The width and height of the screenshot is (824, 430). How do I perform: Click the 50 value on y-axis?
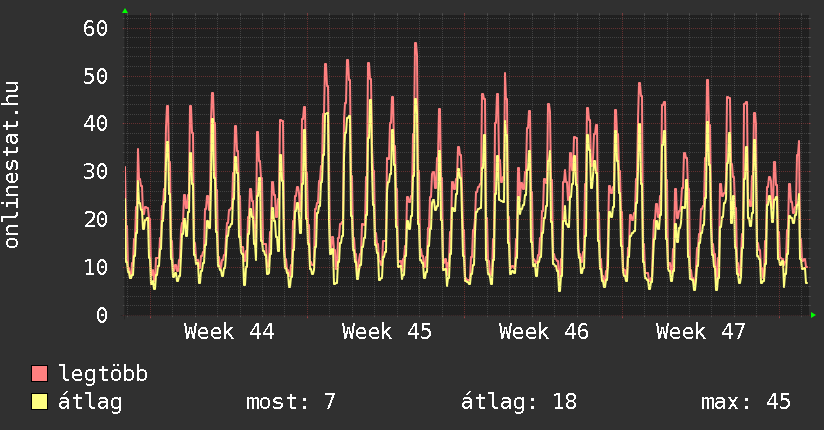tap(95, 76)
